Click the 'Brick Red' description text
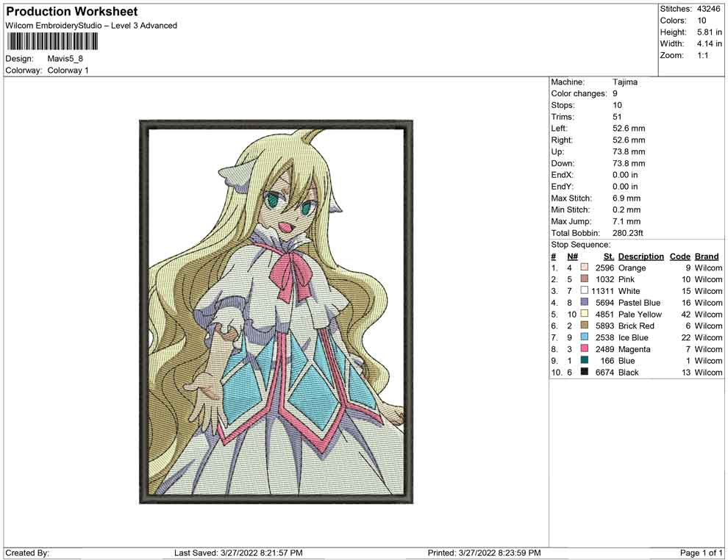The width and height of the screenshot is (728, 560). (636, 326)
